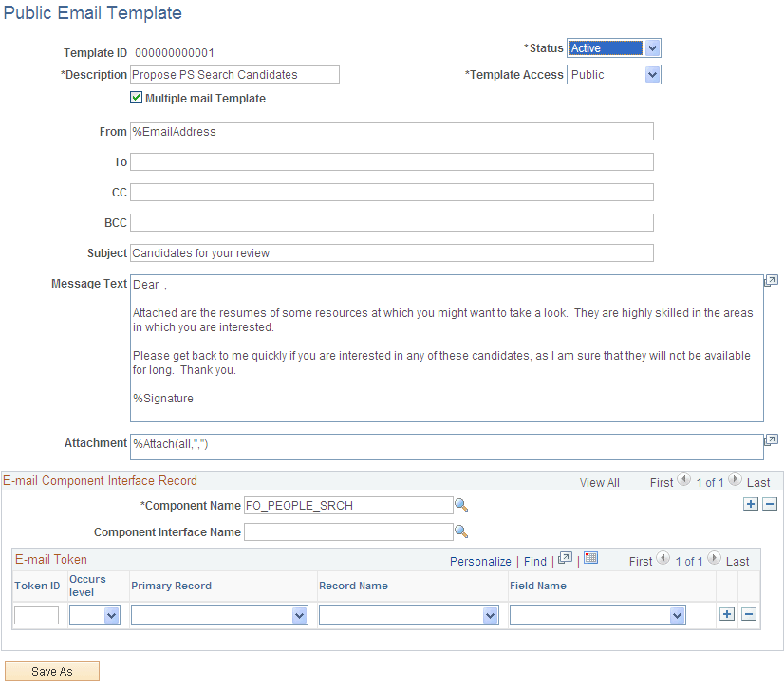Remove the Component Interface Record row
Screen dimensions: 784x689
(770, 504)
